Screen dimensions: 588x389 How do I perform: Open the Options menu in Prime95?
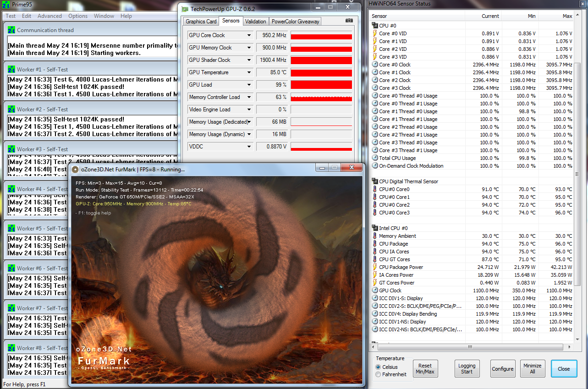point(78,16)
